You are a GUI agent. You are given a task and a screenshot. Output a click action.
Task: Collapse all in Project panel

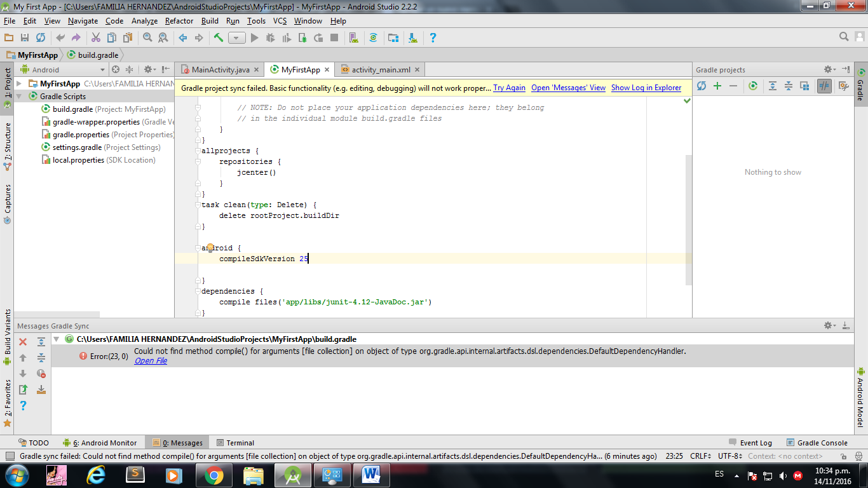pyautogui.click(x=130, y=70)
